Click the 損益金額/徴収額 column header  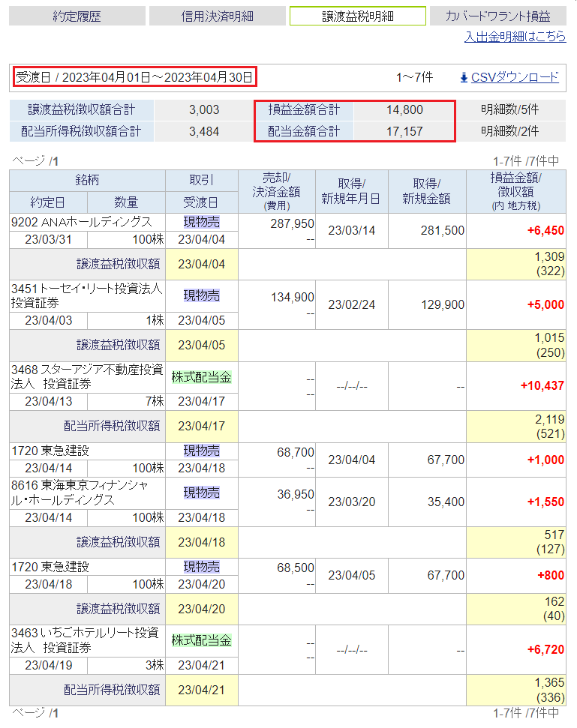click(x=516, y=191)
